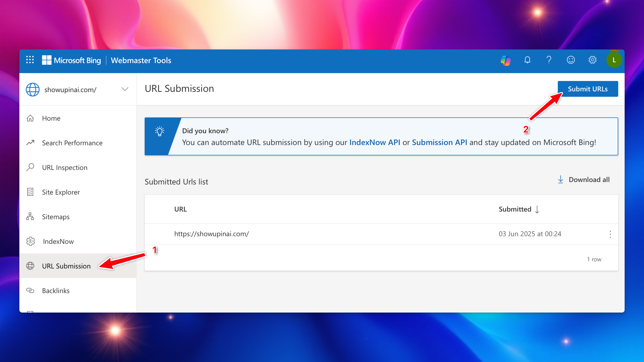Viewport: 644px width, 362px height.
Task: Click the site globe icon next to showupinai.com
Action: 33,89
